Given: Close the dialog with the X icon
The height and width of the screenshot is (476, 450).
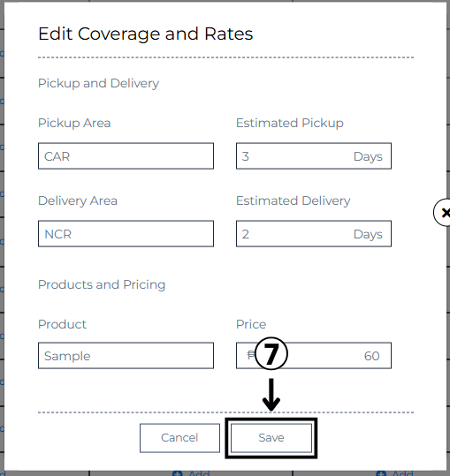Looking at the screenshot, I should pos(444,213).
